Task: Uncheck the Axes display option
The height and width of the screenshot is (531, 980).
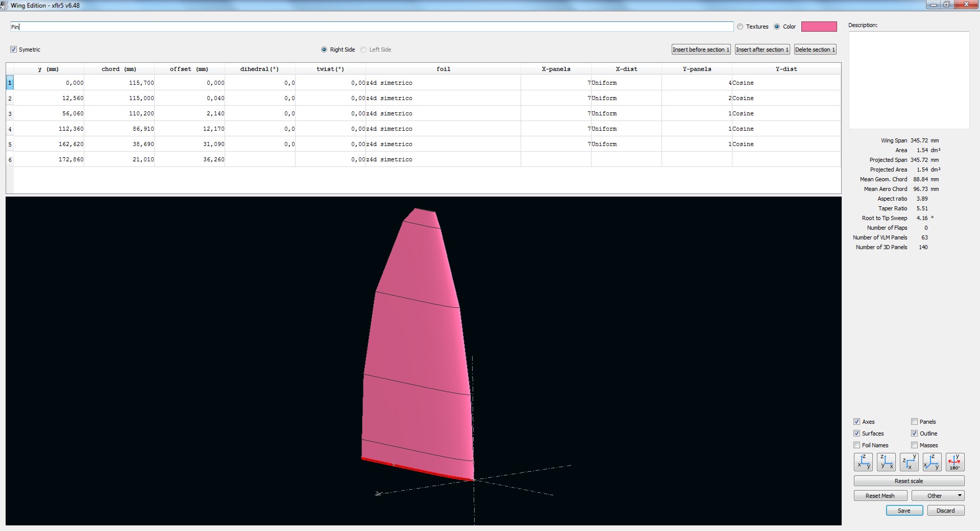Action: (x=857, y=422)
